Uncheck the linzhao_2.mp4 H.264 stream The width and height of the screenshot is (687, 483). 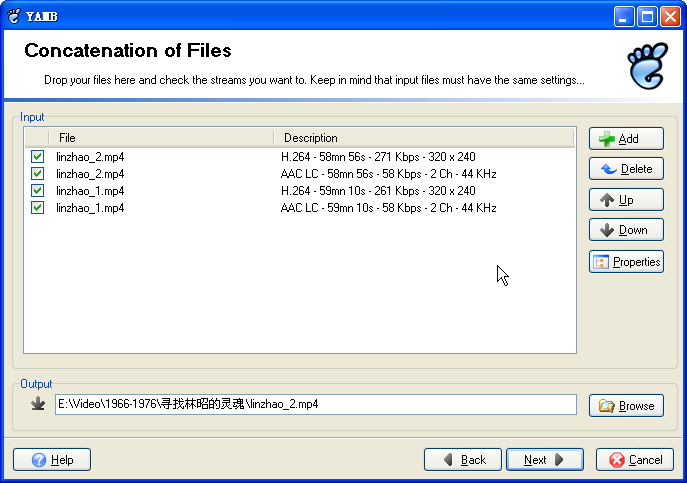point(38,157)
